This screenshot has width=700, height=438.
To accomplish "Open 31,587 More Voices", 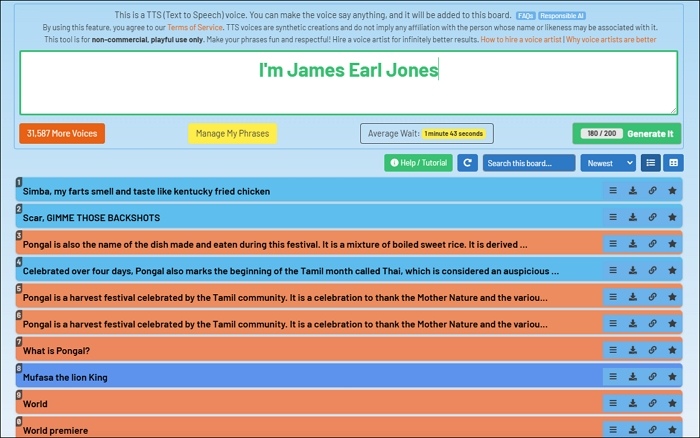I will click(62, 133).
